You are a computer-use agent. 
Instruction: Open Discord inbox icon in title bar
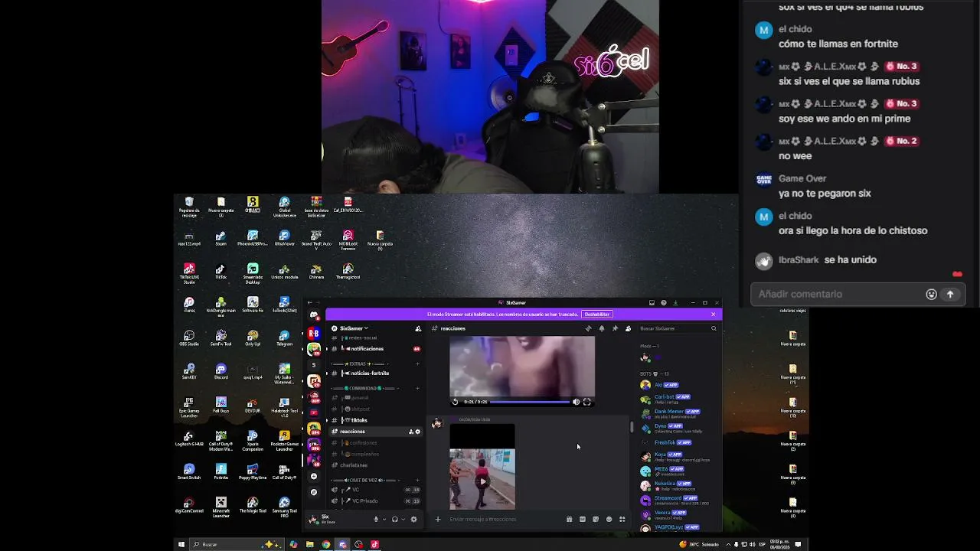pyautogui.click(x=652, y=302)
